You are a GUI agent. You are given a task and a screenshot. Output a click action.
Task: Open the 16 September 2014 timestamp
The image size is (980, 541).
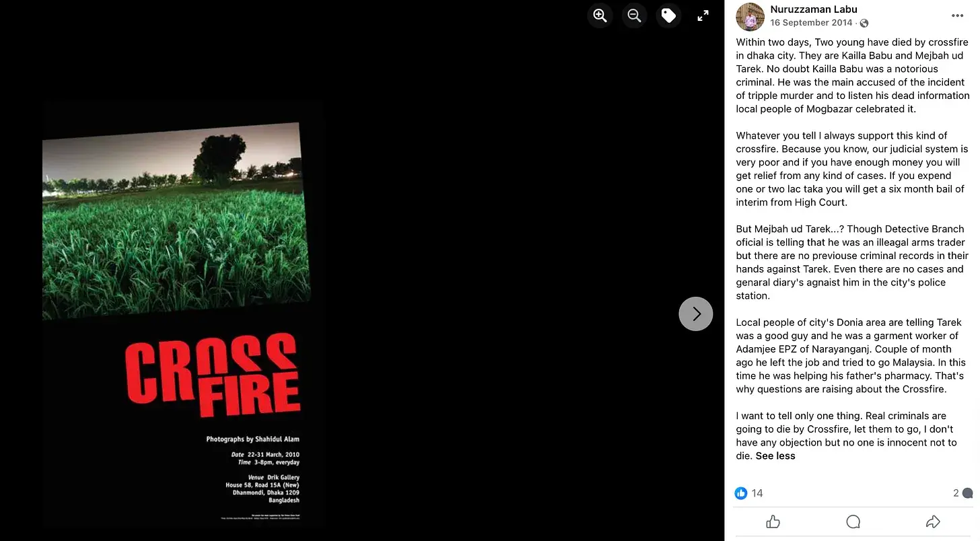coord(811,22)
